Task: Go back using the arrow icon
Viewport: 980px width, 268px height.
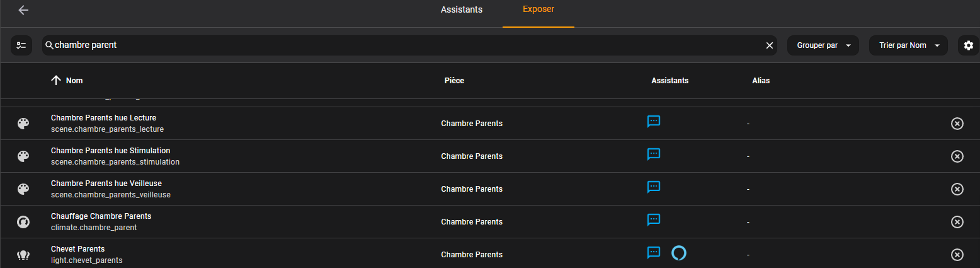Action: coord(23,10)
